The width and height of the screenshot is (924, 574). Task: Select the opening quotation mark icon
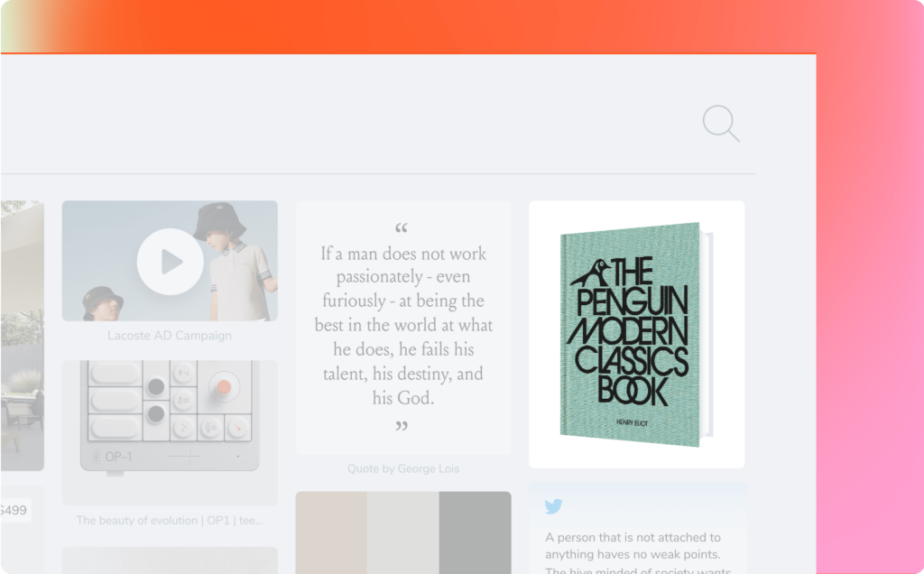pos(402,227)
